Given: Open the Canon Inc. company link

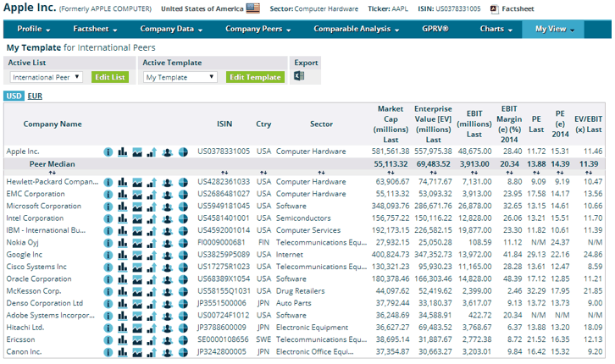Looking at the screenshot, I should (24, 352).
